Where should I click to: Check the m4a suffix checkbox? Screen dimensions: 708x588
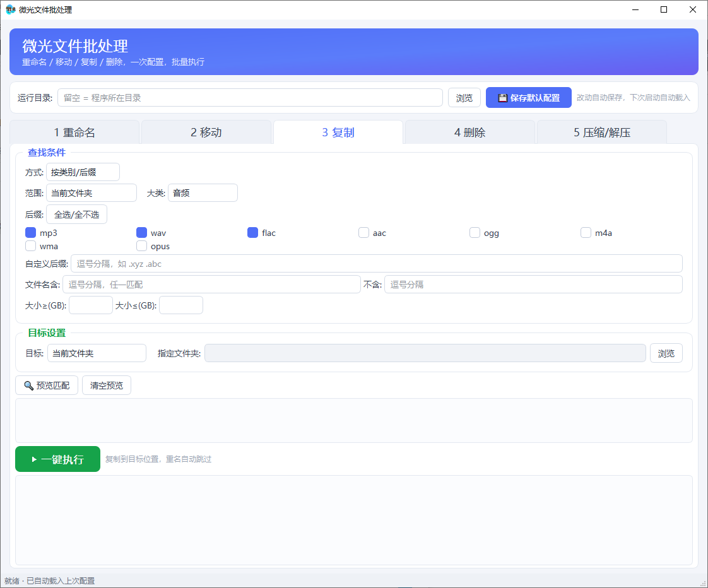click(586, 233)
